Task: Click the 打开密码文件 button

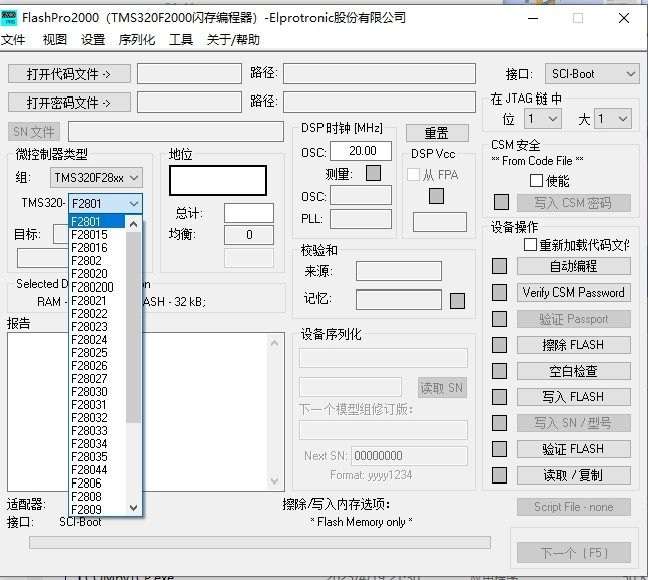Action: pyautogui.click(x=69, y=102)
